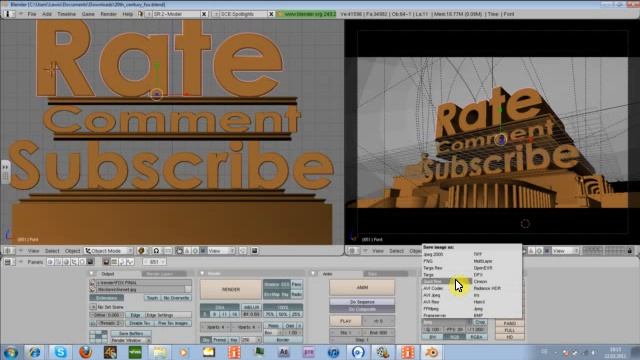Image resolution: width=640 pixels, height=360 pixels.
Task: Toggle the 3D transform manipulator hand icon
Action: coord(179,251)
